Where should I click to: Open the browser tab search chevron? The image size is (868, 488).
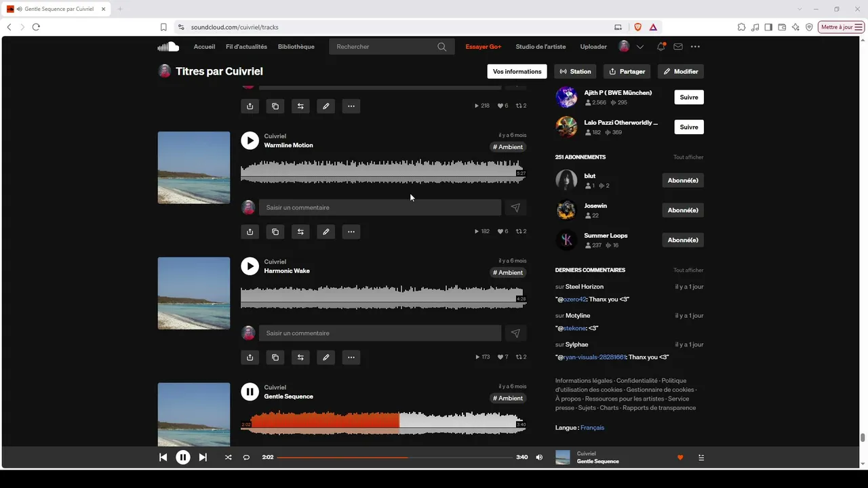tap(800, 9)
